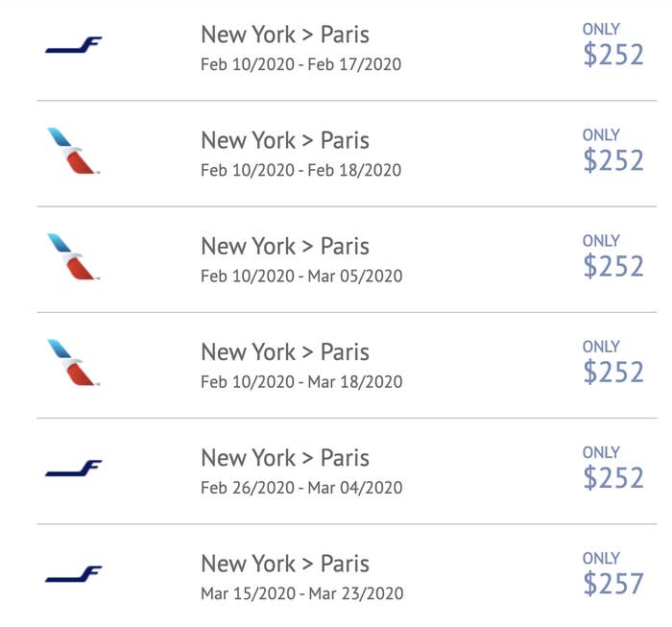
Task: Click Finnair logo on Mar 15 departure flight
Action: pyautogui.click(x=74, y=574)
